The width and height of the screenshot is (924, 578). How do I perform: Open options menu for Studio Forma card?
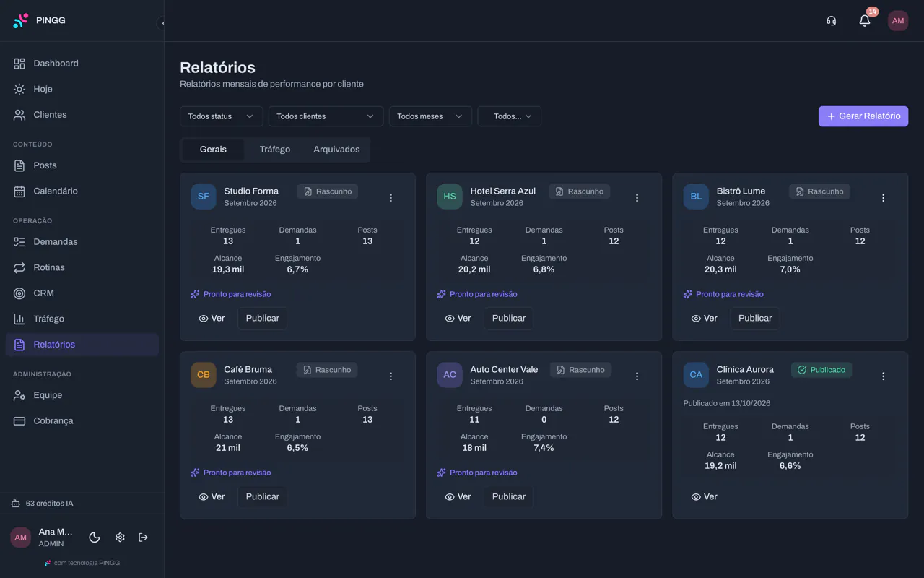[391, 197]
